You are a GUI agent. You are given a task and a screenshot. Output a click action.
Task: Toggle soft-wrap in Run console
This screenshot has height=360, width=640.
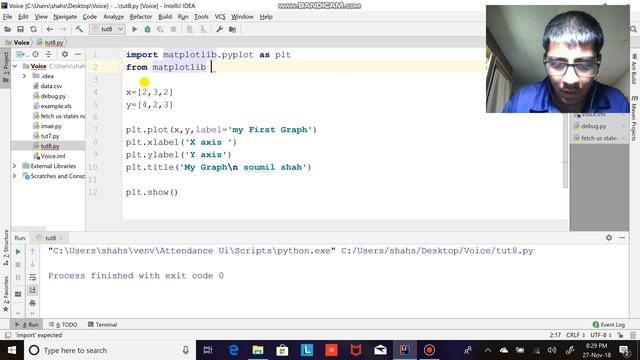click(x=33, y=278)
